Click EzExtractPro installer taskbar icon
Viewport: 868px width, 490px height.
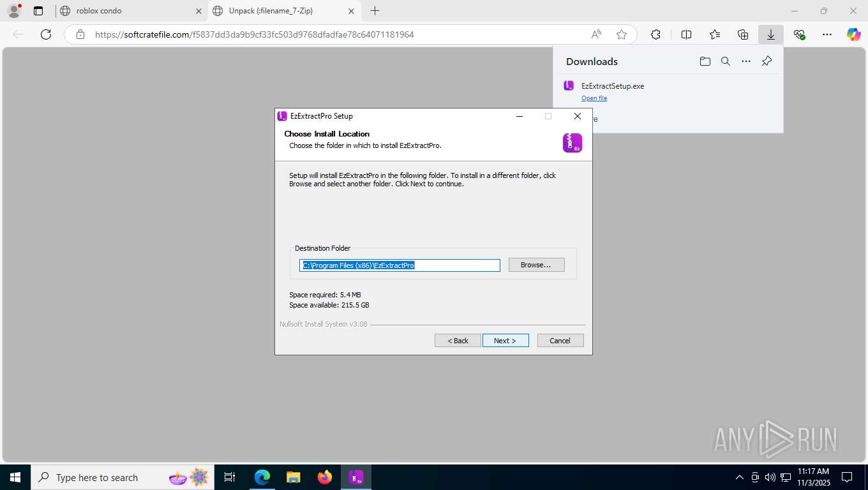click(356, 477)
